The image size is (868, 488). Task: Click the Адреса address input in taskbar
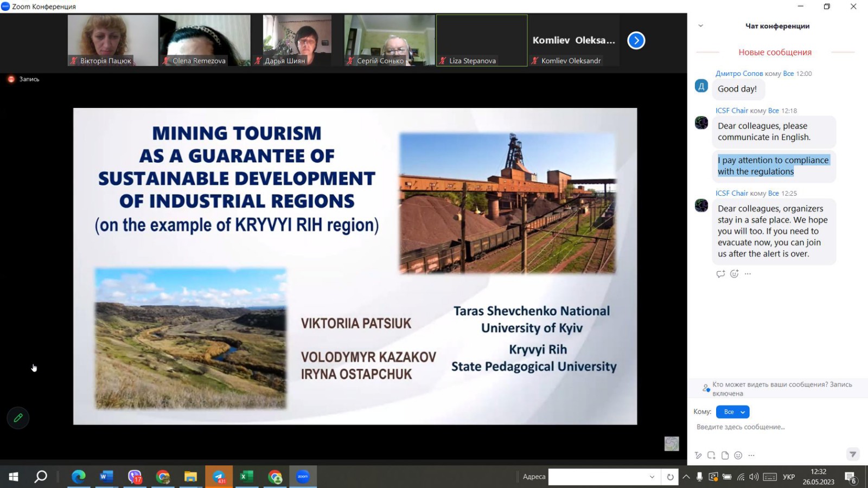[597, 477]
